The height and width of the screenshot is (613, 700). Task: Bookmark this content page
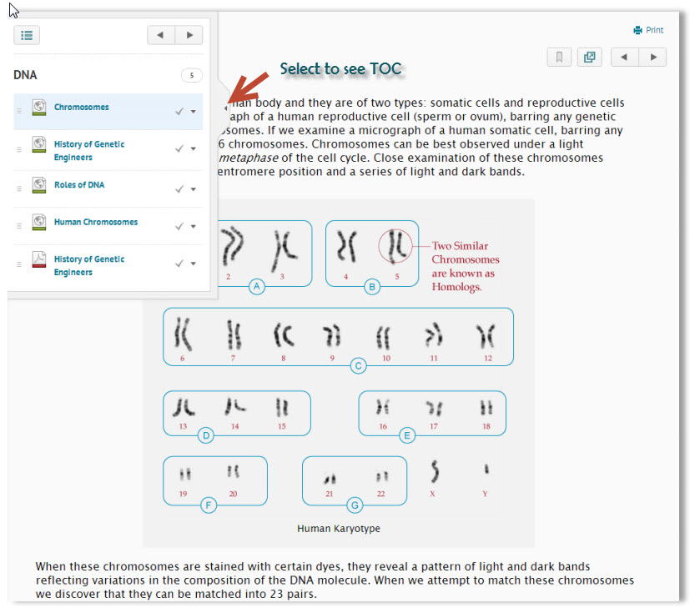(x=559, y=58)
